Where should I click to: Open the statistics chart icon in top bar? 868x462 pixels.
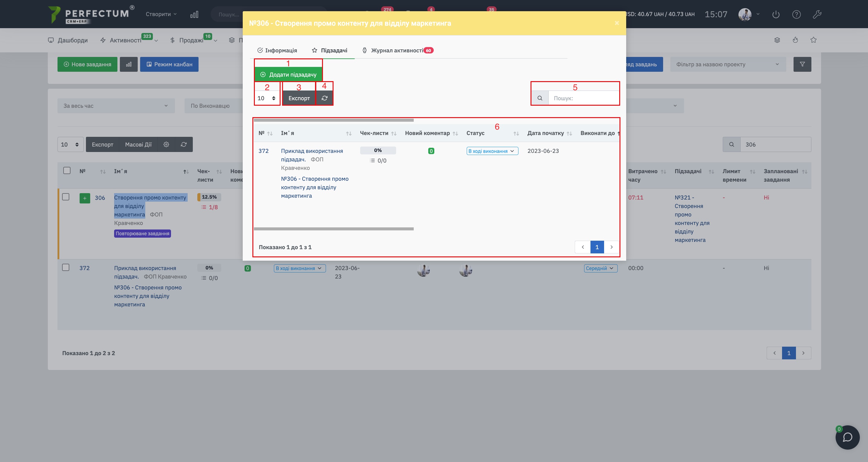[x=194, y=15]
